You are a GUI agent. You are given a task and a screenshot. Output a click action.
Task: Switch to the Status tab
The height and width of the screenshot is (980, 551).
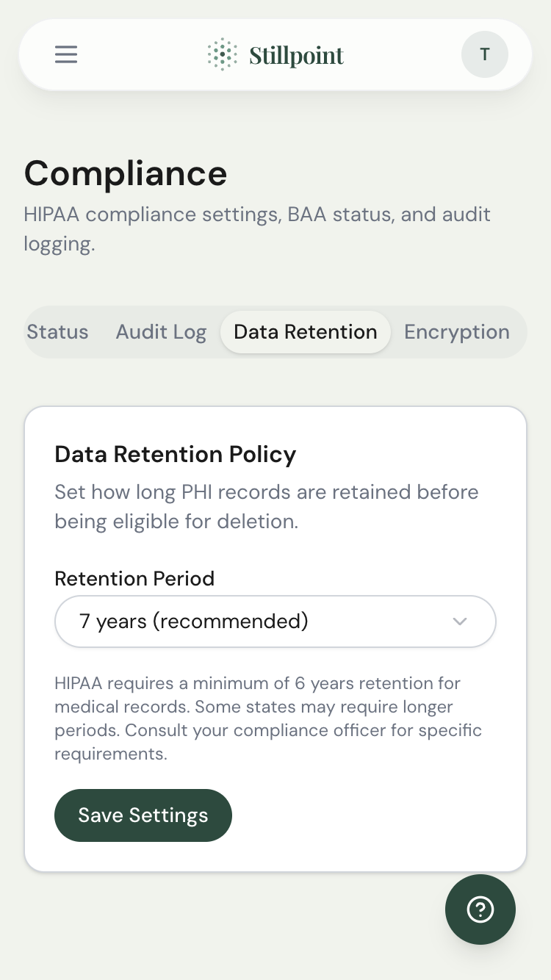57,332
